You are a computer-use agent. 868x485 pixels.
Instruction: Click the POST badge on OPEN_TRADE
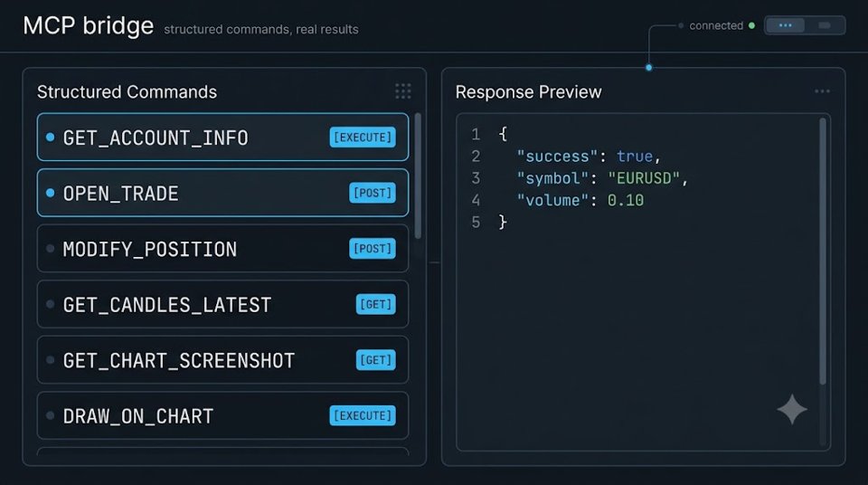pyautogui.click(x=373, y=193)
